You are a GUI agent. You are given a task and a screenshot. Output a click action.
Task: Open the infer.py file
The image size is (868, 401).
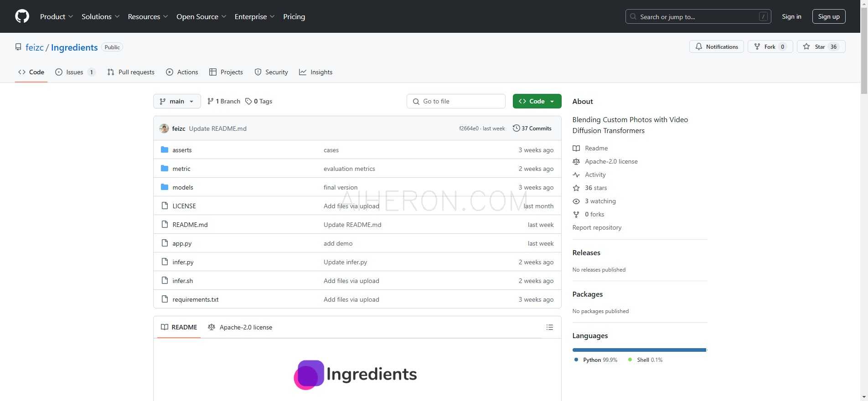click(x=183, y=262)
